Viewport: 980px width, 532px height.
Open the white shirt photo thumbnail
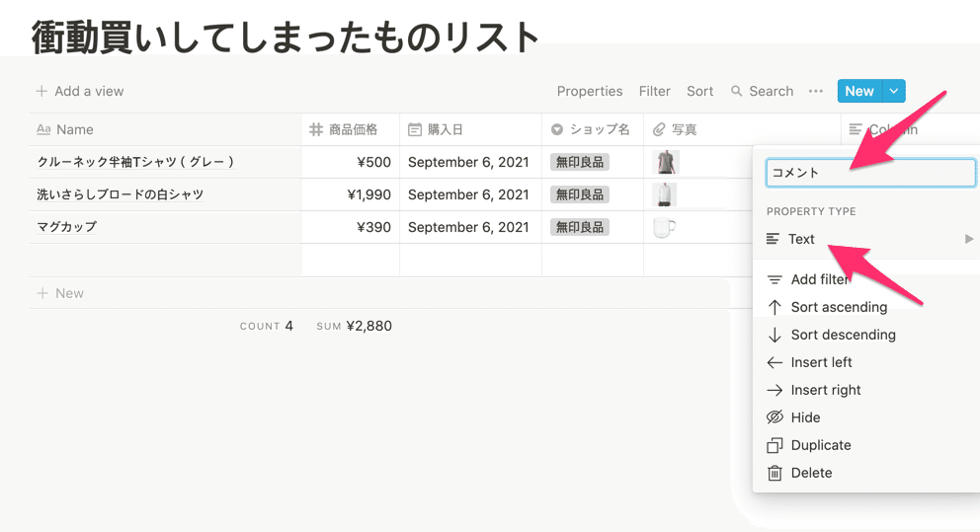point(664,194)
